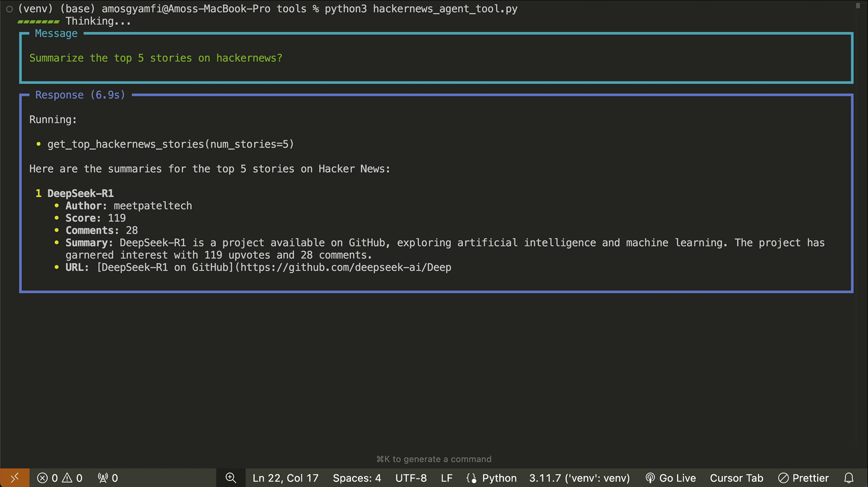Go to line via Ln 22, Col 17
This screenshot has width=868, height=487.
click(x=285, y=478)
